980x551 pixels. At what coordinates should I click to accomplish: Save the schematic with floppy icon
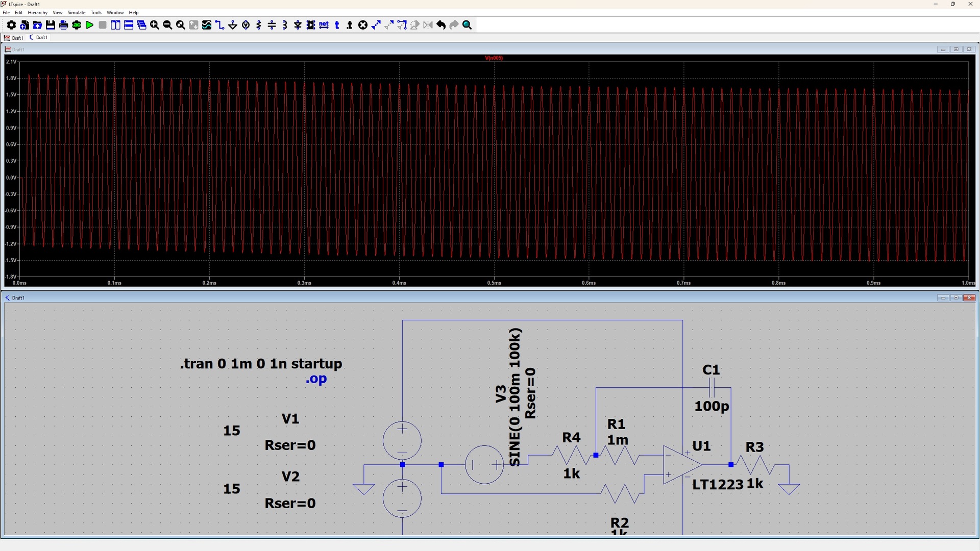click(x=50, y=25)
